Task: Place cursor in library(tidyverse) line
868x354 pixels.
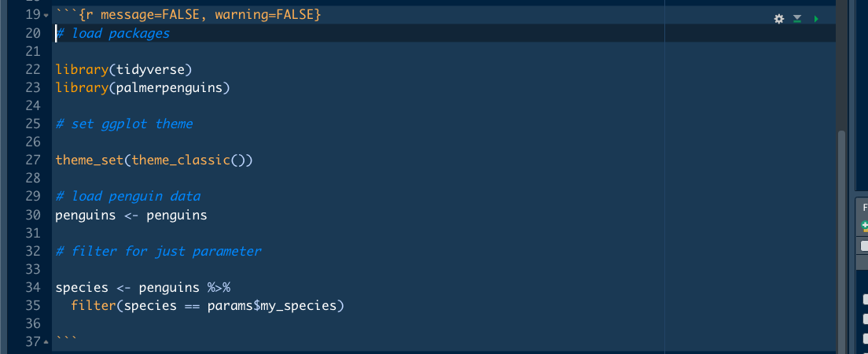Action: coord(123,70)
